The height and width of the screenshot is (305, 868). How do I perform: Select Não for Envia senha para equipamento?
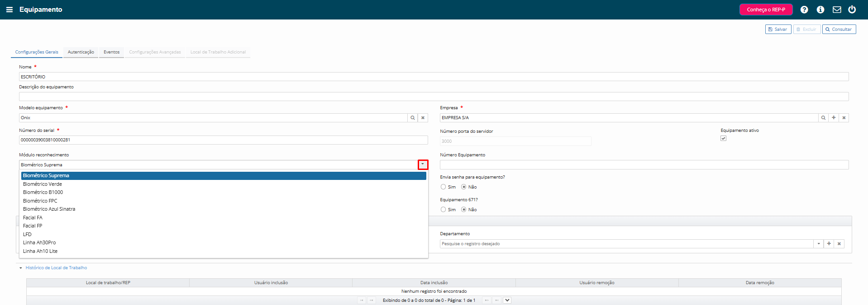463,187
